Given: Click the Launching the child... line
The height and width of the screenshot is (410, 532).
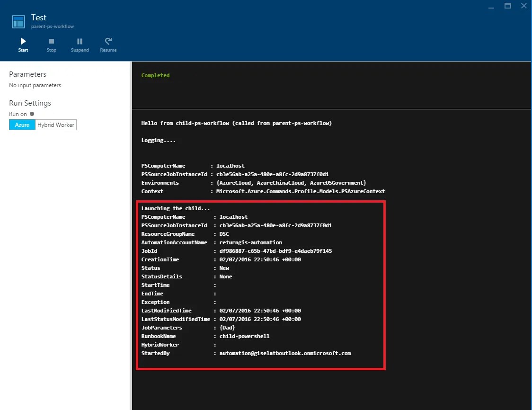Looking at the screenshot, I should point(176,208).
